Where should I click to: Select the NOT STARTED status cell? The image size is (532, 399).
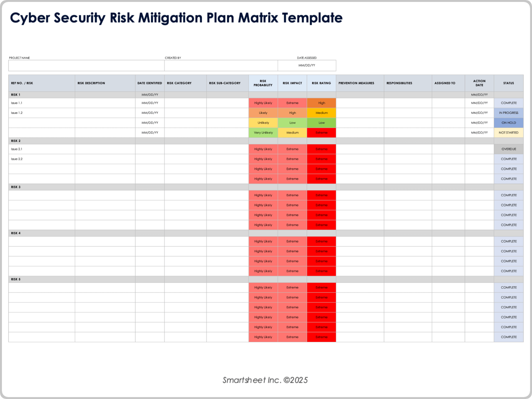click(508, 132)
